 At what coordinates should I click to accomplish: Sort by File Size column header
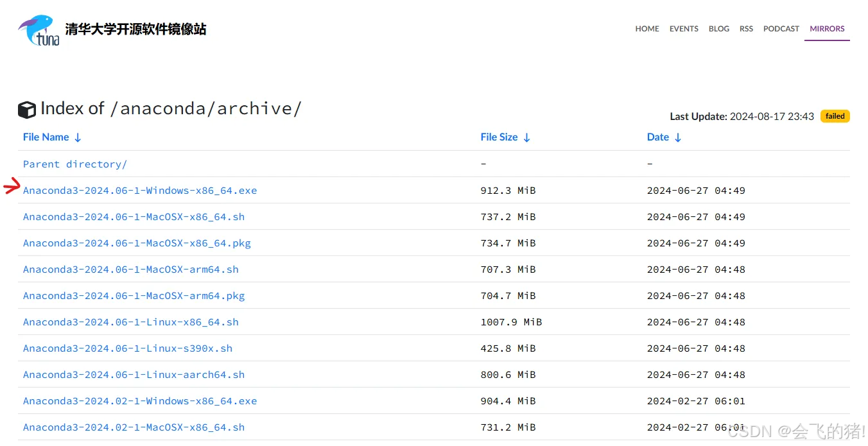point(505,137)
